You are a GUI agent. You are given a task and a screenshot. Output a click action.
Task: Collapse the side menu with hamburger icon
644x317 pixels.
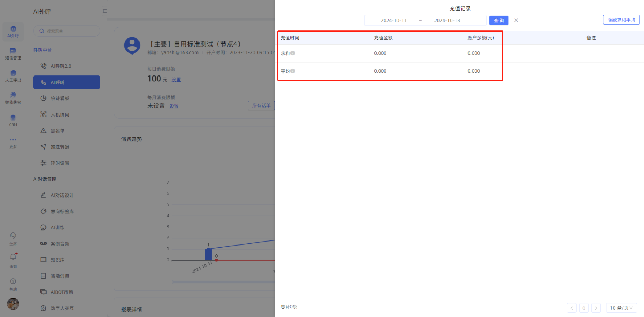click(x=105, y=11)
